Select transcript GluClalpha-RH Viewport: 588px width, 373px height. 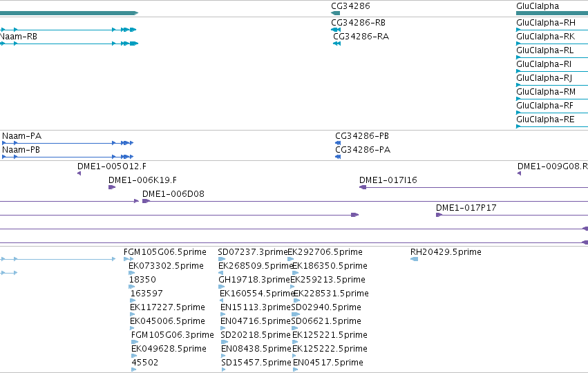(x=546, y=23)
